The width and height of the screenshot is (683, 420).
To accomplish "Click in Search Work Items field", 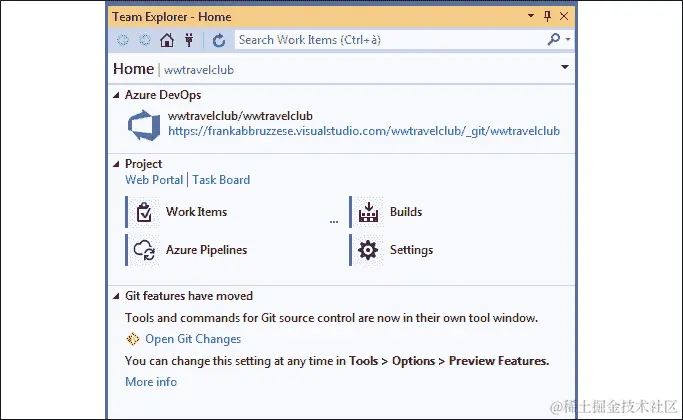I will 390,40.
